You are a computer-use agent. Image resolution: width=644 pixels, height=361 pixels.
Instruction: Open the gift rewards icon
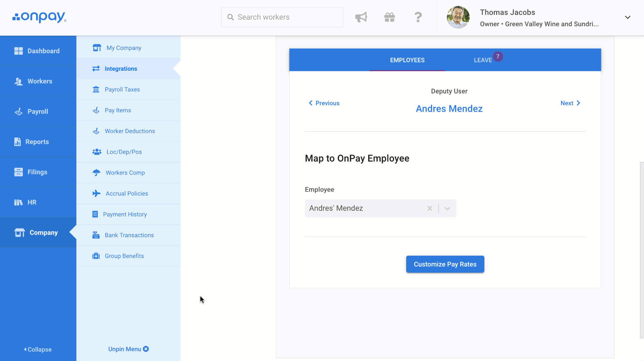pyautogui.click(x=389, y=17)
